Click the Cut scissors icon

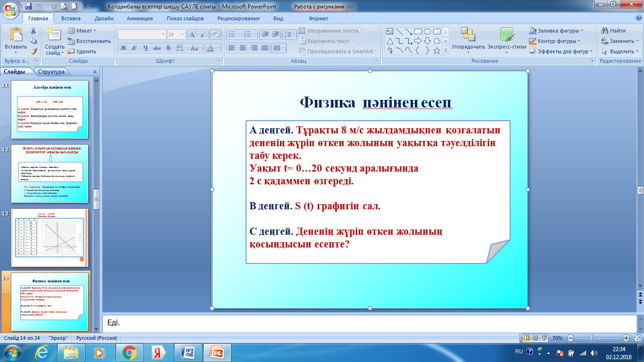[x=33, y=31]
